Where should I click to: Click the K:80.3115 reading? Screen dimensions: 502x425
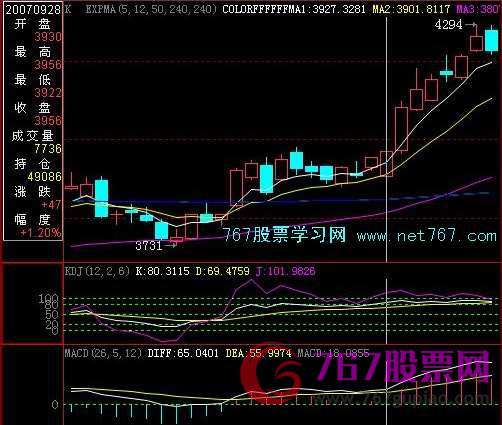(x=163, y=271)
